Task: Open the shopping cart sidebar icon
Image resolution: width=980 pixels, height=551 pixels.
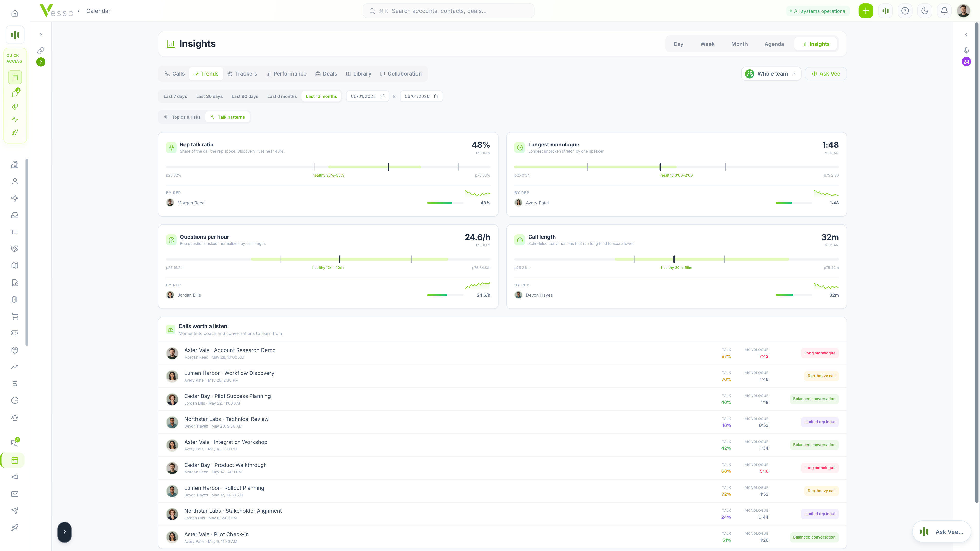Action: (x=15, y=316)
